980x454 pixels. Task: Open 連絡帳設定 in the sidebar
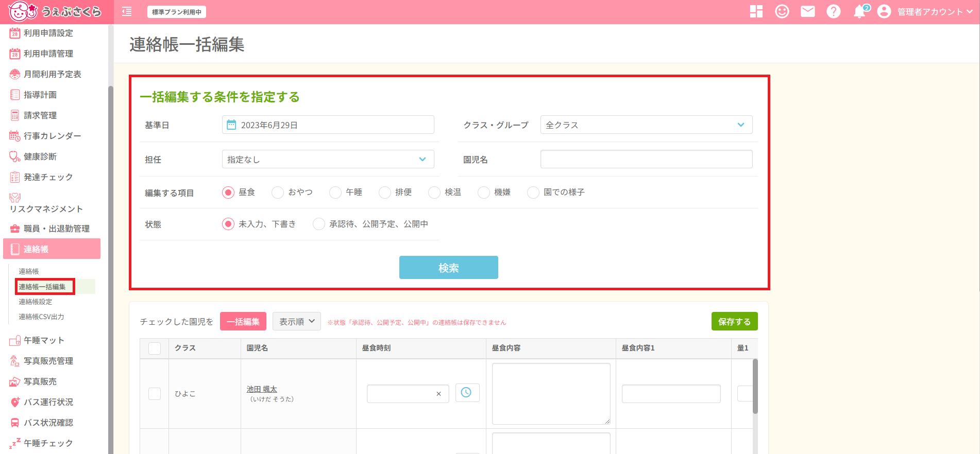tap(36, 302)
